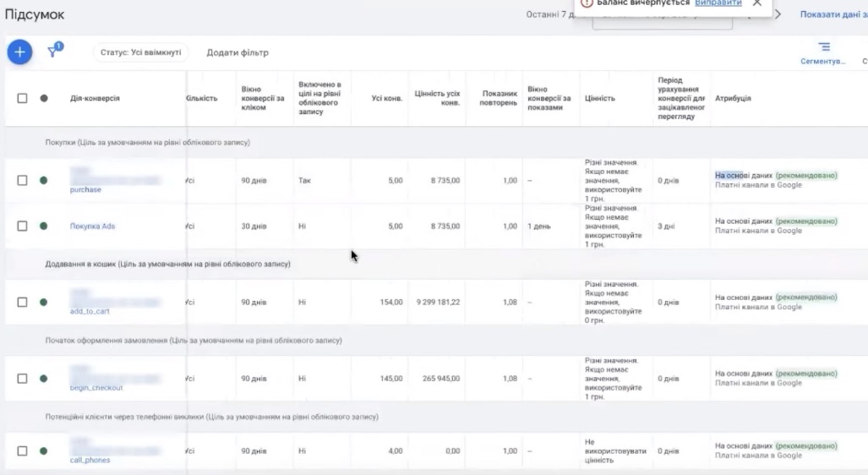Open the Сегментувати segment icon
The image size is (868, 475).
pos(823,47)
